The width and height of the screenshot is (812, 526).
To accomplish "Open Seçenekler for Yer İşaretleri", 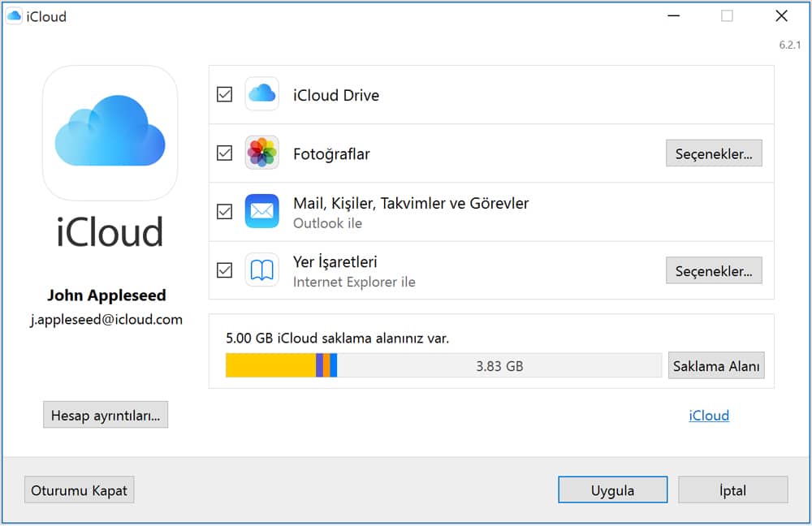I will coord(714,269).
